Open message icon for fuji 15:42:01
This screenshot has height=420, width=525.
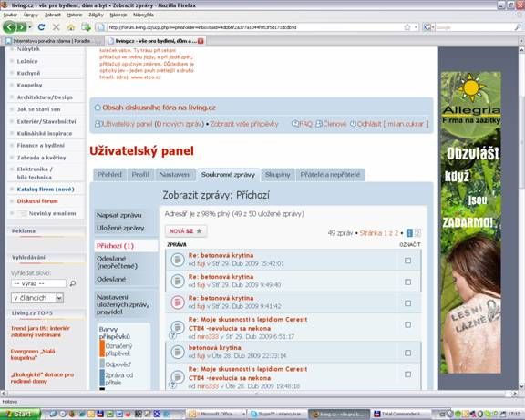[x=178, y=260]
